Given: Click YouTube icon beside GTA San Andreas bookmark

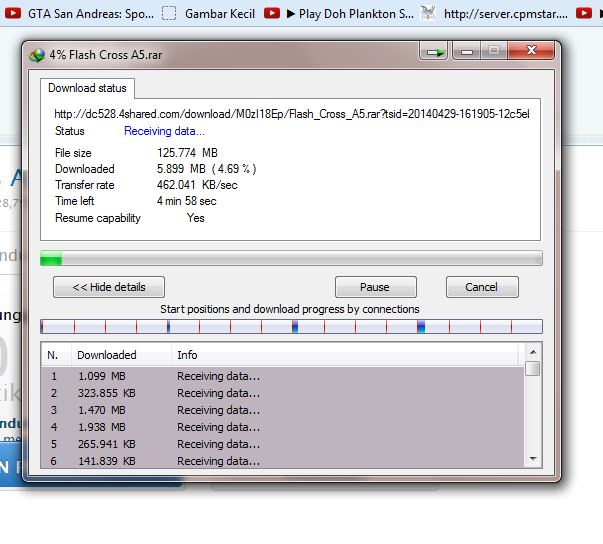Looking at the screenshot, I should pos(13,13).
